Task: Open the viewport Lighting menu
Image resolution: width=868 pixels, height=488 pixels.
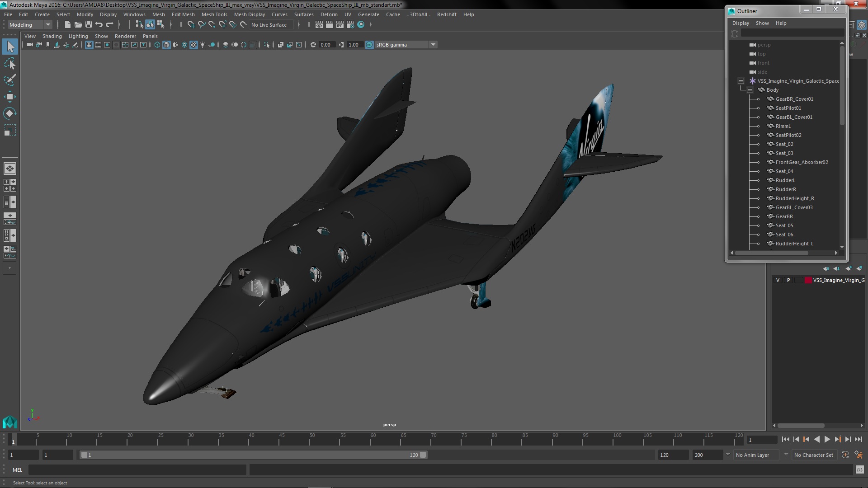Action: (78, 36)
